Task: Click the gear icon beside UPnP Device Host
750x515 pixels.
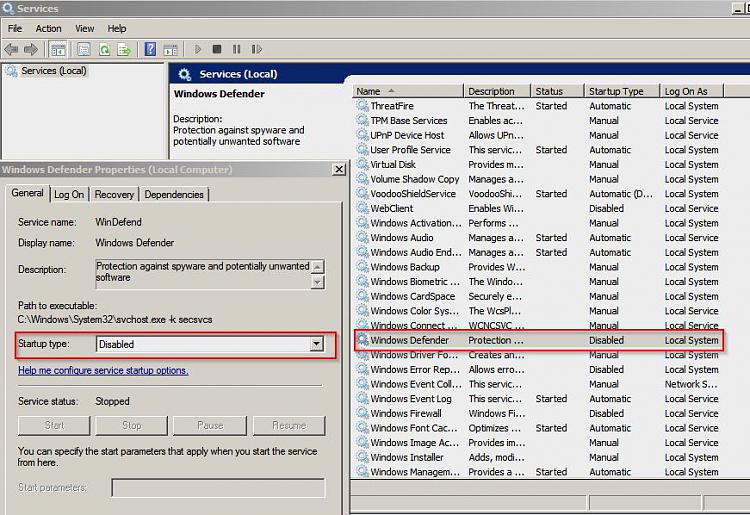Action: pos(363,135)
